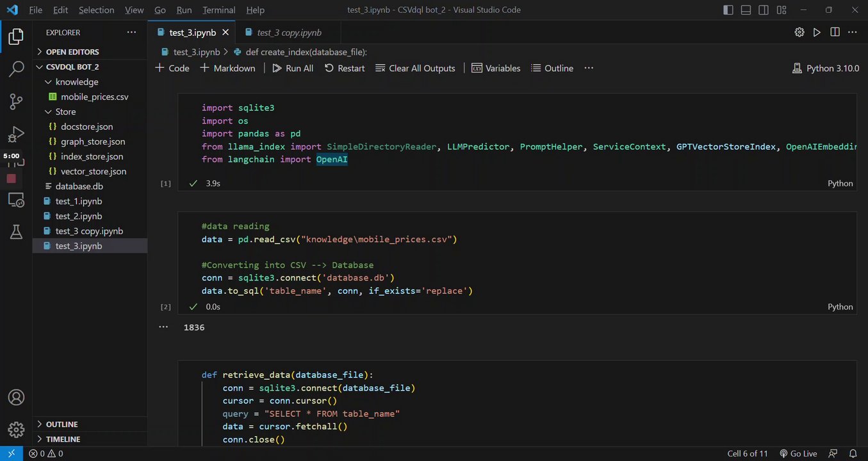The width and height of the screenshot is (868, 461).
Task: Open the Search view in activity bar
Action: [16, 69]
